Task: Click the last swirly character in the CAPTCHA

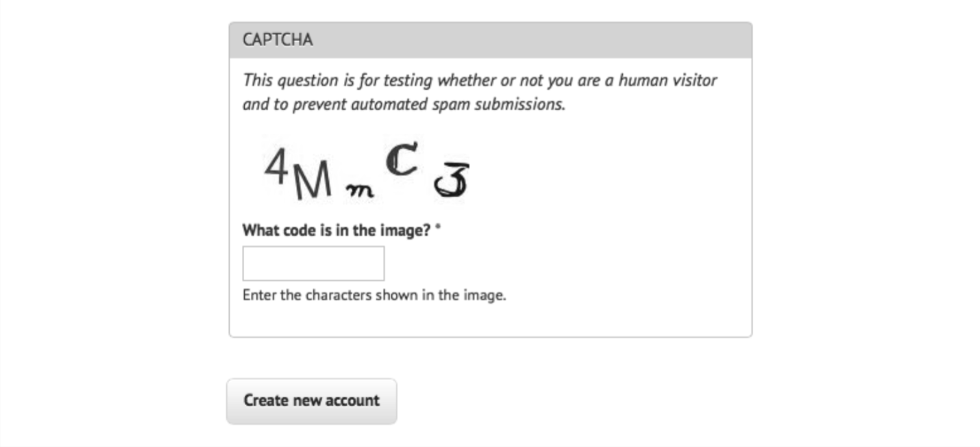Action: 452,180
